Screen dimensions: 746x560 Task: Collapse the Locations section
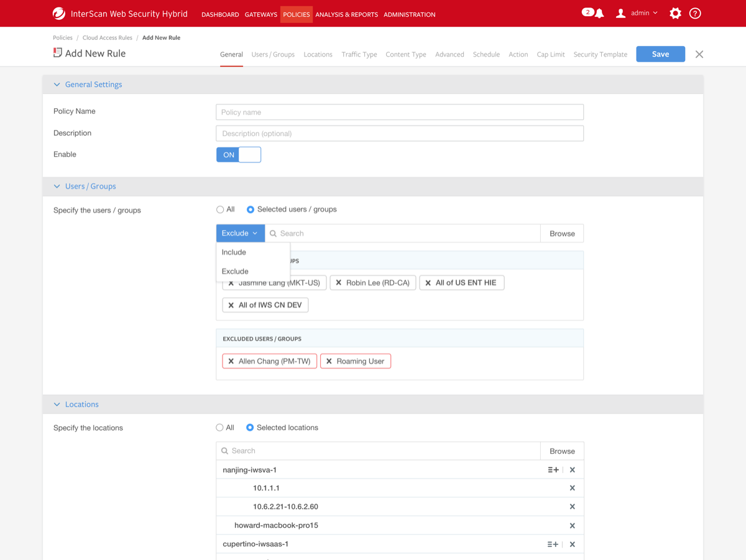point(57,405)
